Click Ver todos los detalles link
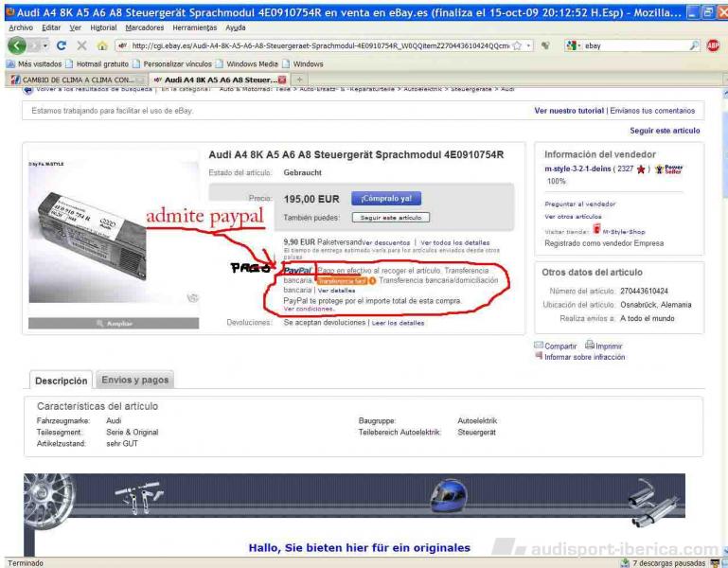This screenshot has width=728, height=568. [x=455, y=242]
